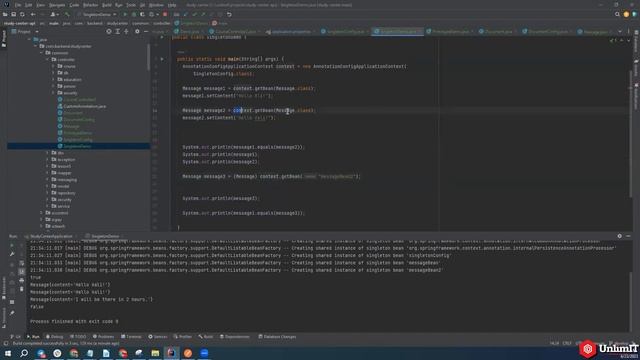Screen dimensions: 640x360
Task: Open Run panel settings gear icon
Action: pyautogui.click(x=620, y=236)
